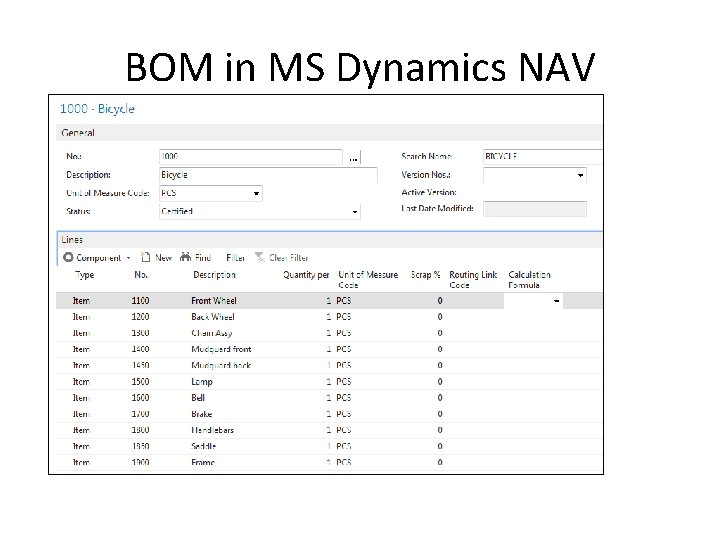Open the Component dropdown arrow
Image resolution: width=720 pixels, height=540 pixels.
pyautogui.click(x=129, y=258)
